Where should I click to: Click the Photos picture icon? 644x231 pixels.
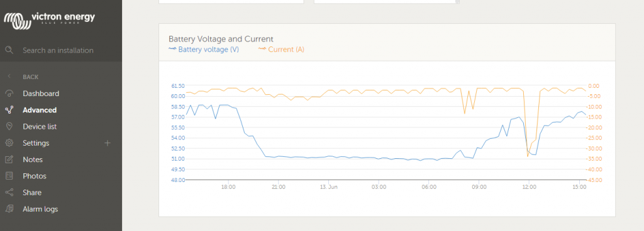[9, 176]
